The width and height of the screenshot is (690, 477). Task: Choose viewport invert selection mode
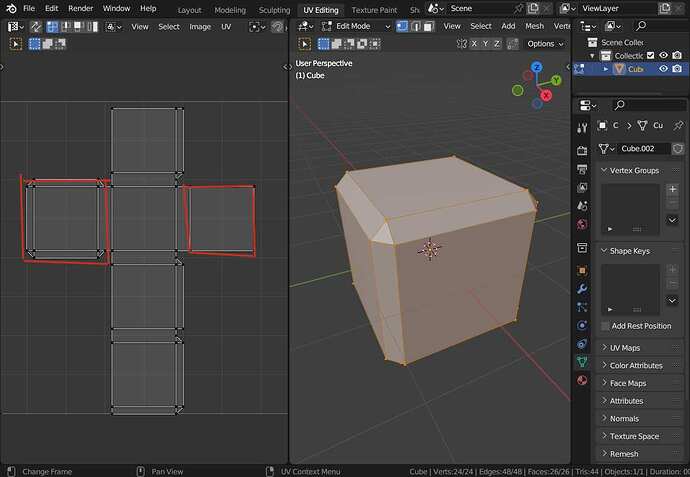click(x=362, y=44)
